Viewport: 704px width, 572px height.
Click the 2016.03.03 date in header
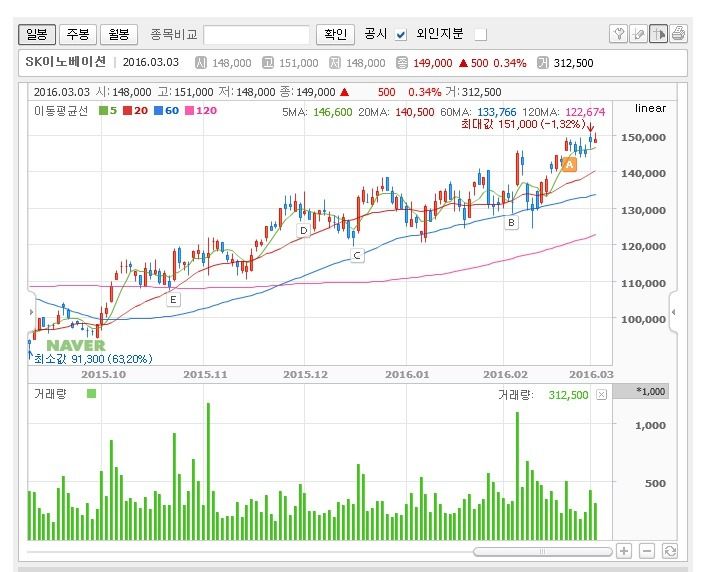point(151,62)
